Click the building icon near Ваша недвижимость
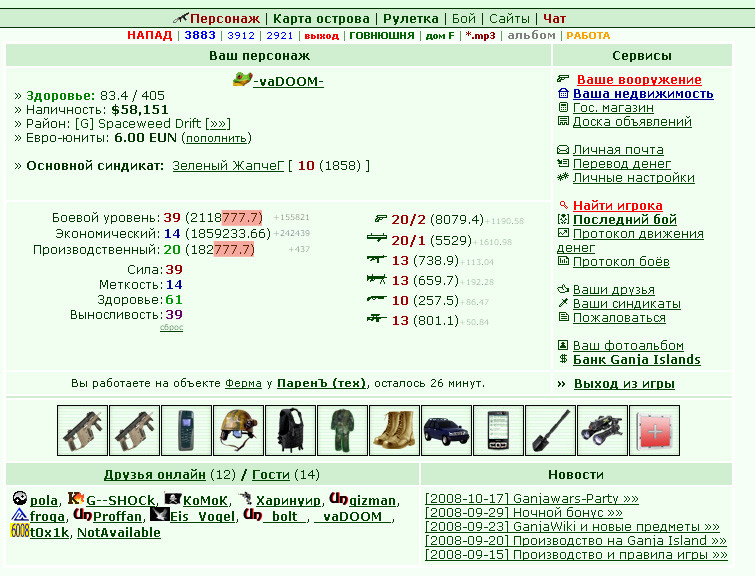 563,93
